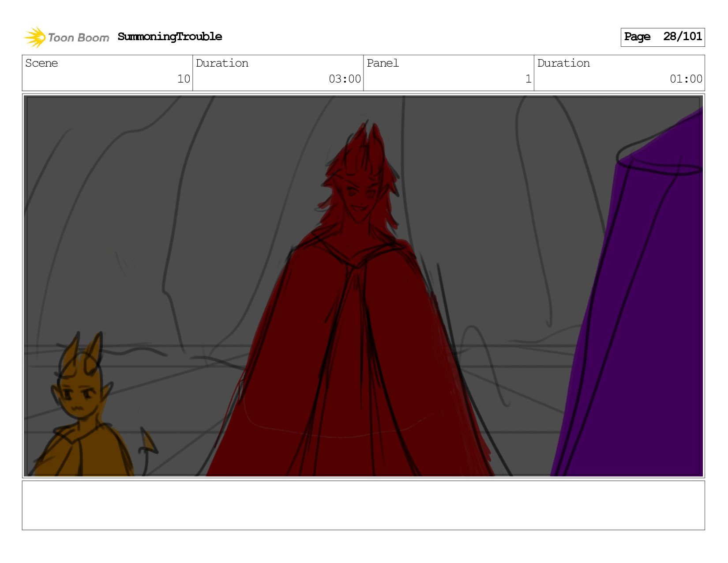Click the Toon Boom wordmark text
This screenshot has height=563, width=728.
(x=79, y=38)
